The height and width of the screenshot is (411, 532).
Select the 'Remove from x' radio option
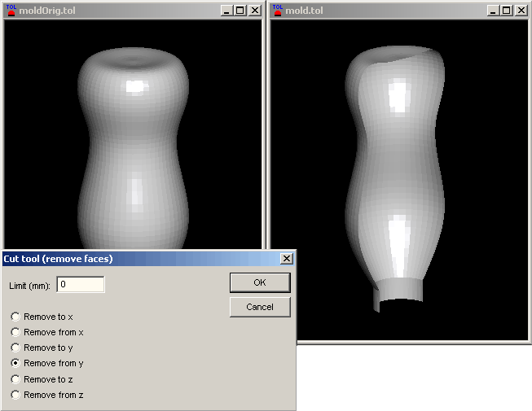click(15, 332)
